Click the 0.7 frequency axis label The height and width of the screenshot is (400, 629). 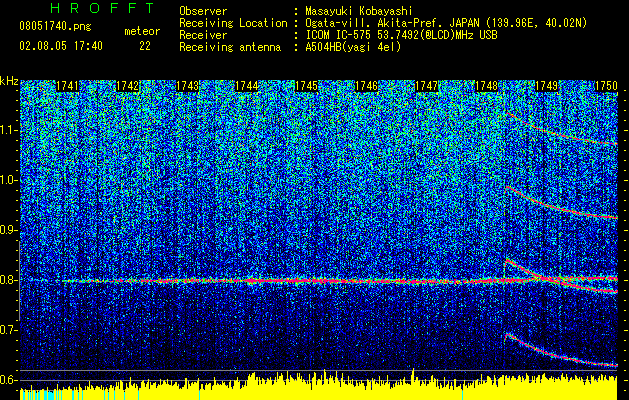pyautogui.click(x=9, y=330)
